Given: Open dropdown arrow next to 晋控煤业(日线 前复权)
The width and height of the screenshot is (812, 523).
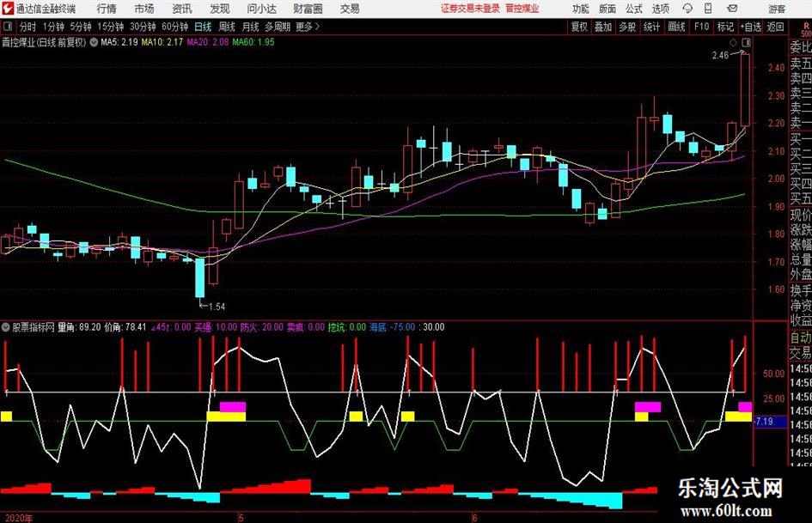Looking at the screenshot, I should (94, 42).
